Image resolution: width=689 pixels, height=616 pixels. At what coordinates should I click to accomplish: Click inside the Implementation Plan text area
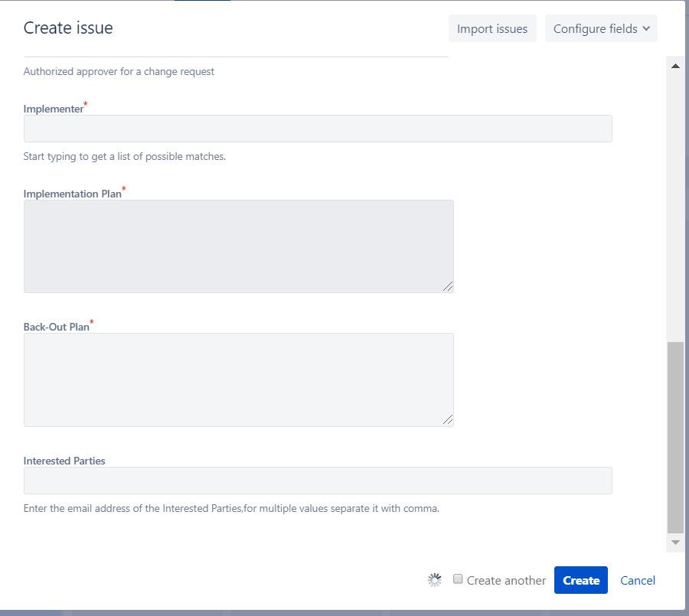pos(239,246)
